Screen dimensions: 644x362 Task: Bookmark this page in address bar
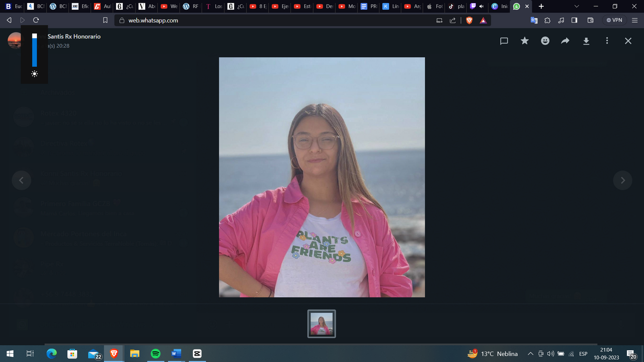(x=105, y=20)
